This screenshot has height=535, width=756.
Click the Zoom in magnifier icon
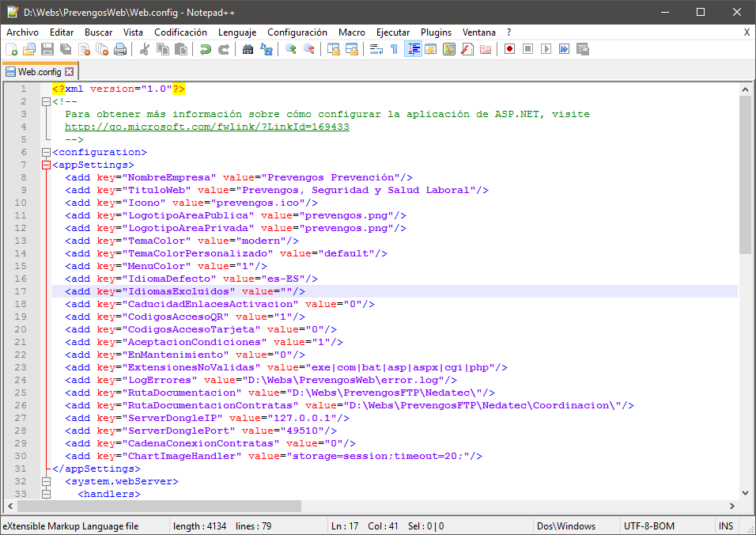291,49
